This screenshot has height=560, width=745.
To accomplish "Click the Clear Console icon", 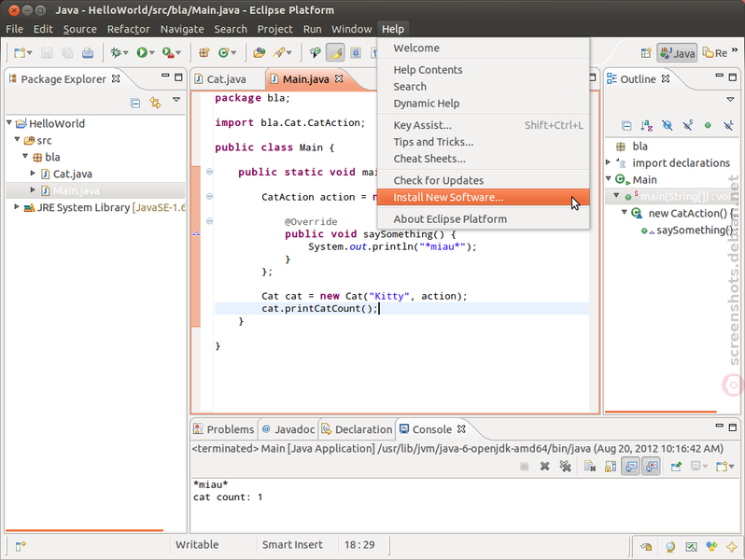I will pos(590,467).
